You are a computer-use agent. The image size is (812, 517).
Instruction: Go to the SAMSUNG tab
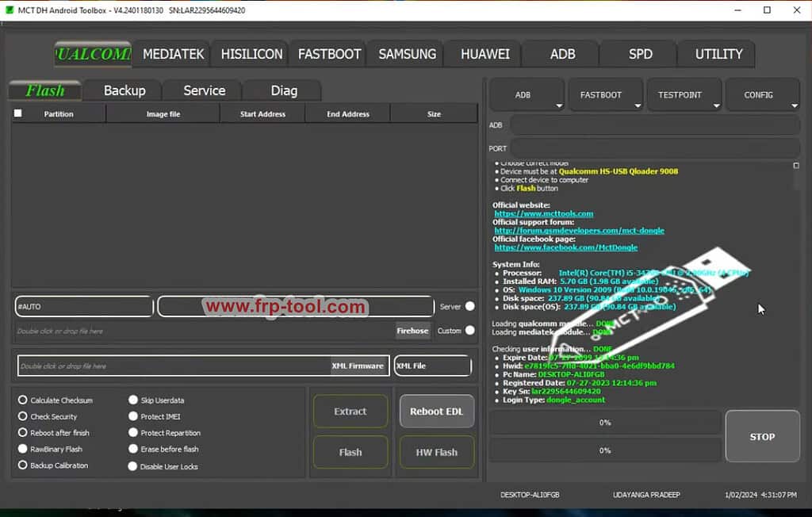coord(407,55)
